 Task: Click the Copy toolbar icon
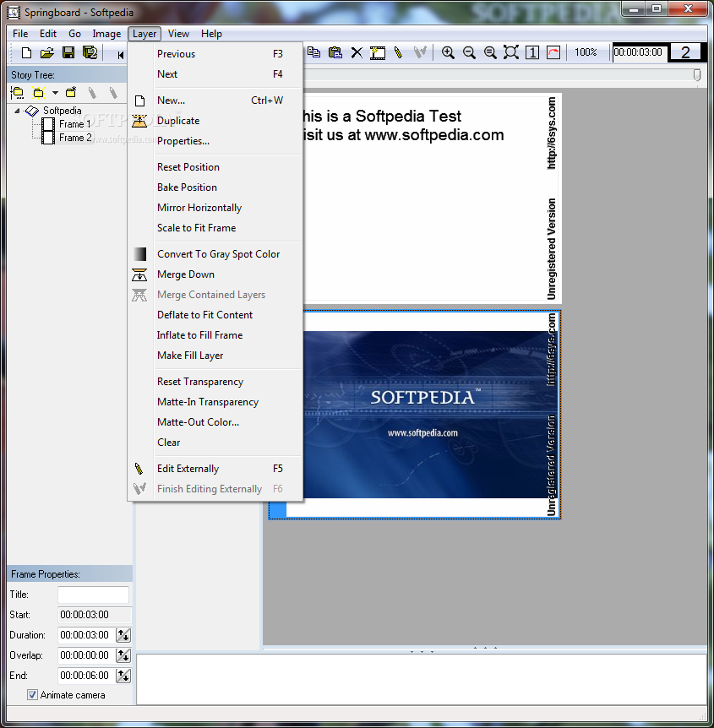(x=314, y=52)
